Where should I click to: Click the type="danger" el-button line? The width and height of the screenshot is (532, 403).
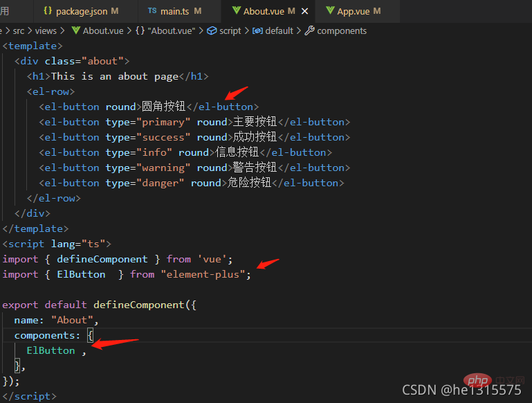[192, 183]
